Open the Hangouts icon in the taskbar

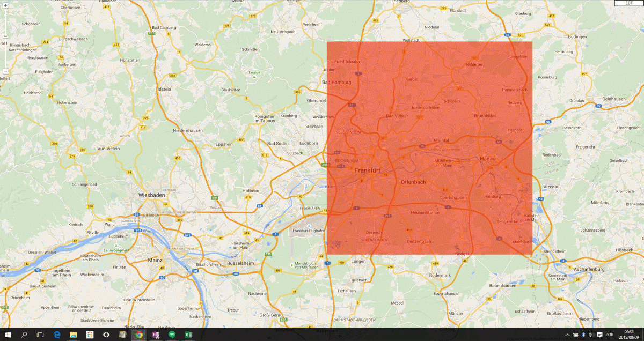(x=172, y=335)
